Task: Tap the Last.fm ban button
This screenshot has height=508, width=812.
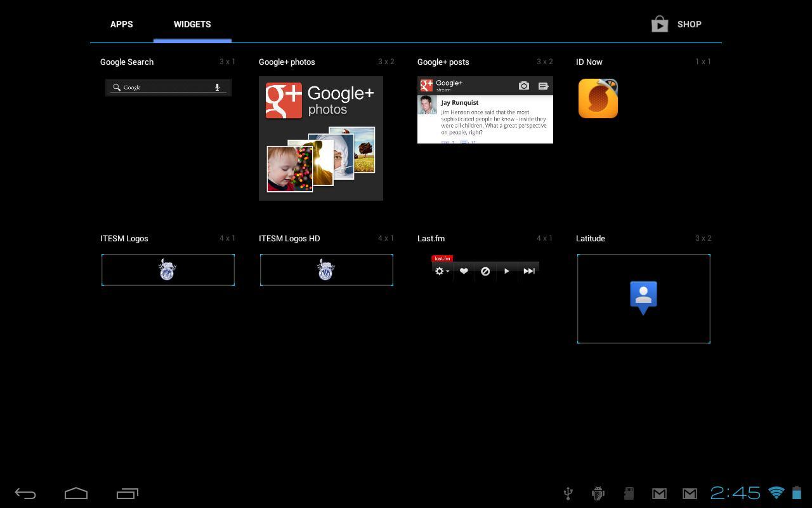Action: point(485,271)
